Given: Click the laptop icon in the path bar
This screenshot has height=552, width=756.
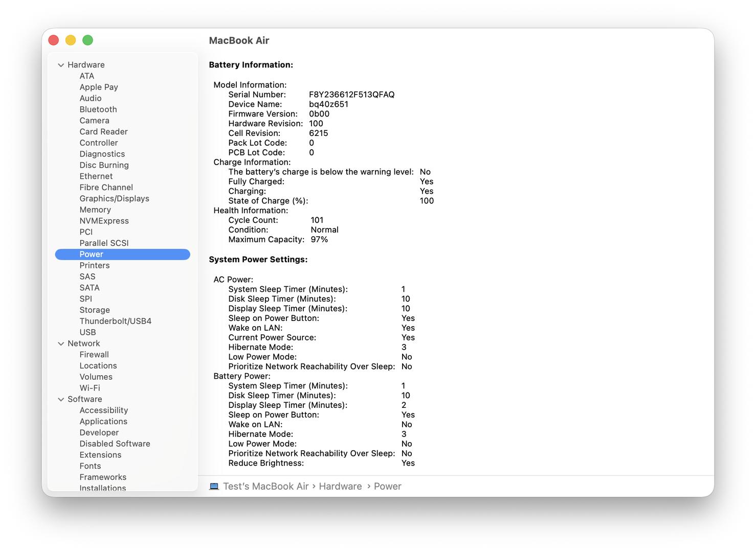Looking at the screenshot, I should (x=214, y=487).
